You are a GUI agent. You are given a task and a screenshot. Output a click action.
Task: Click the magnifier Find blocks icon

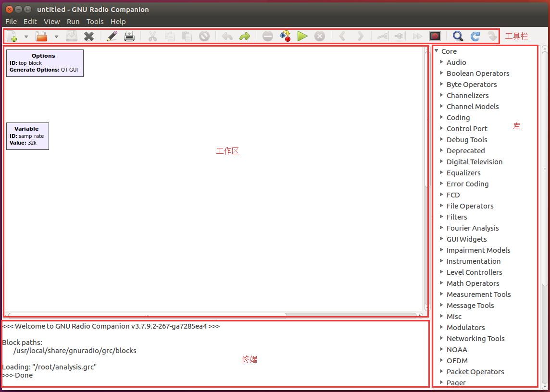[458, 36]
